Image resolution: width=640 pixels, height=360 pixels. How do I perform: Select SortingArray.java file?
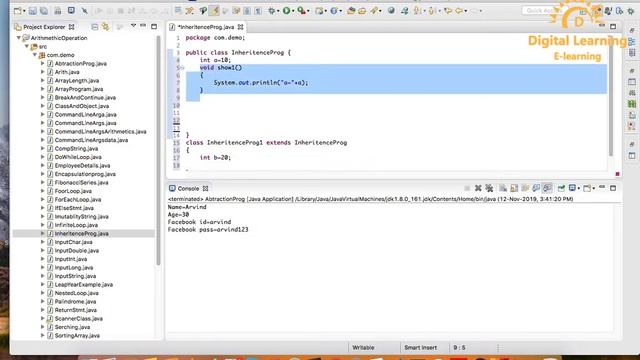pos(77,336)
